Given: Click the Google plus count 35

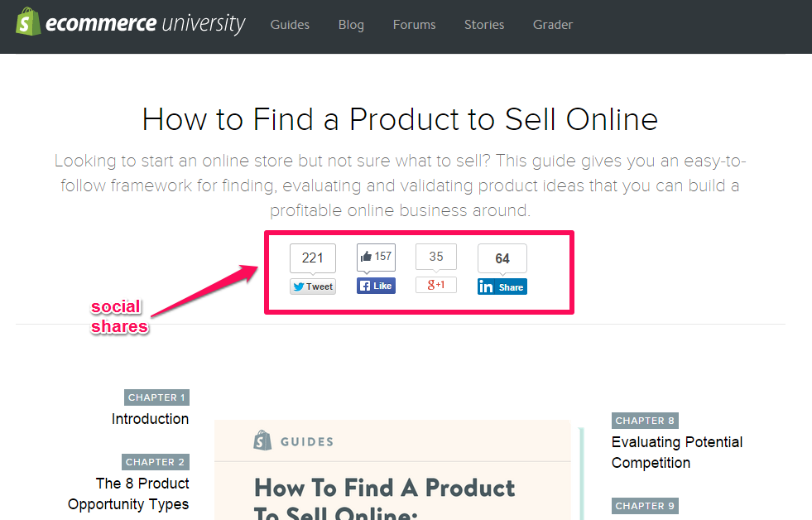Looking at the screenshot, I should (x=436, y=257).
